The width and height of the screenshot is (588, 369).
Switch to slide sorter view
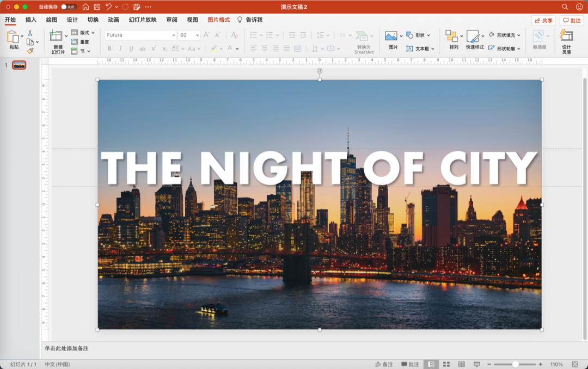(446, 364)
